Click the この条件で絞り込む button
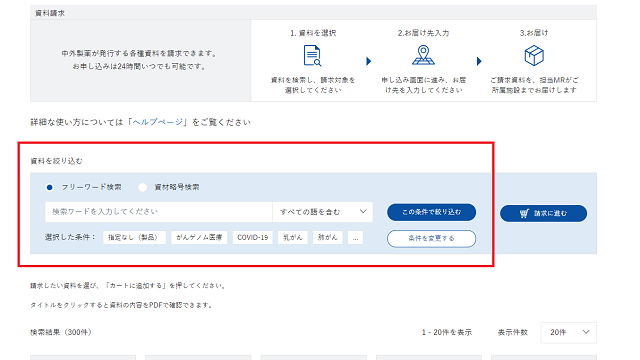The image size is (640, 360). (431, 212)
